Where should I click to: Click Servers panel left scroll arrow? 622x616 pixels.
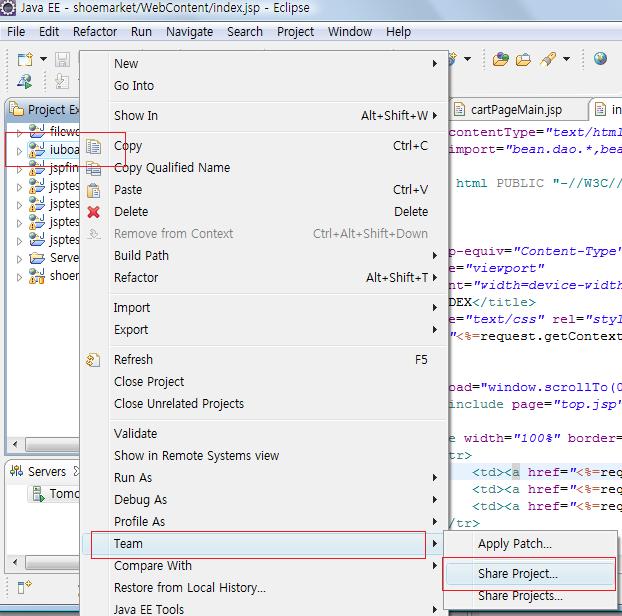click(x=15, y=562)
